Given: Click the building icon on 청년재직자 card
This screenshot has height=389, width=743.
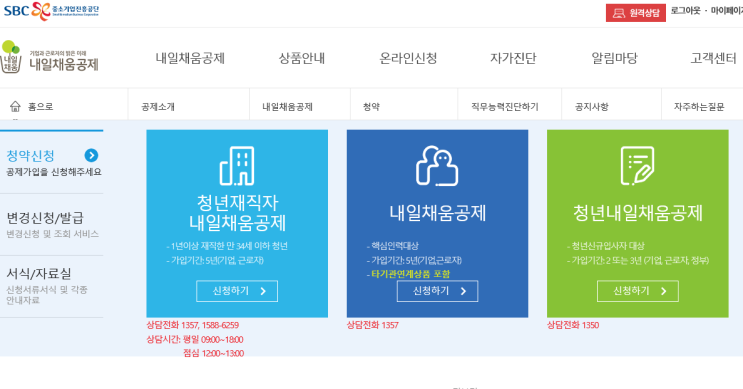Looking at the screenshot, I should [x=237, y=165].
